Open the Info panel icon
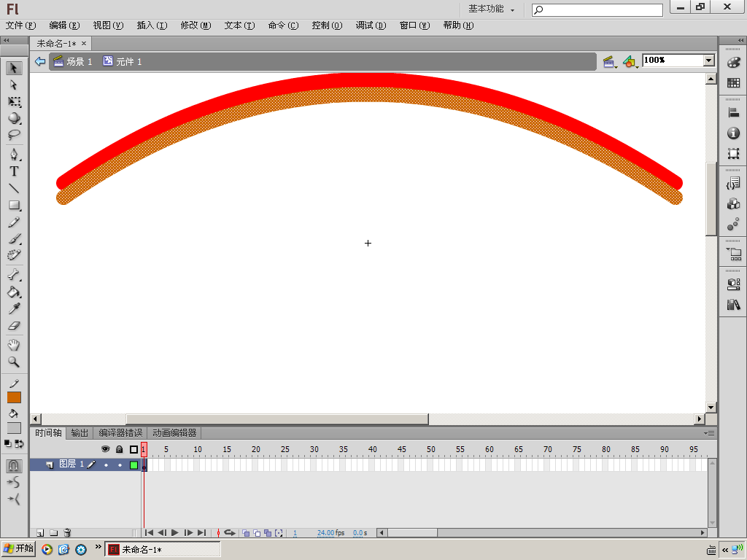The height and width of the screenshot is (560, 747). 734,133
